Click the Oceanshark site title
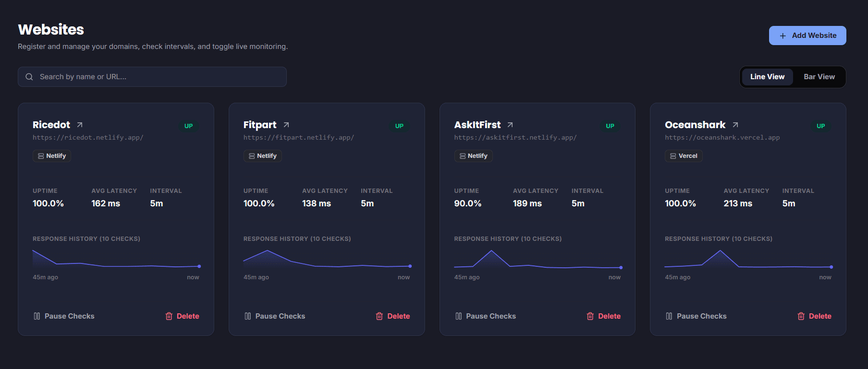The height and width of the screenshot is (369, 868). click(x=695, y=125)
